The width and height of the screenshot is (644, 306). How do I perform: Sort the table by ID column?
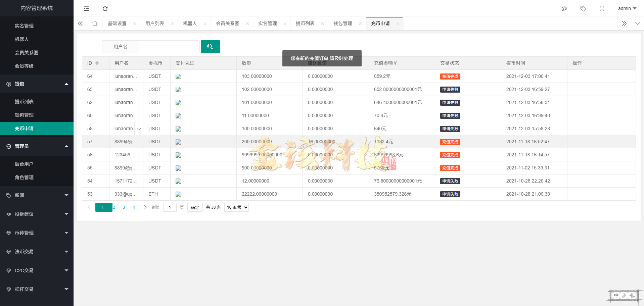coord(97,63)
